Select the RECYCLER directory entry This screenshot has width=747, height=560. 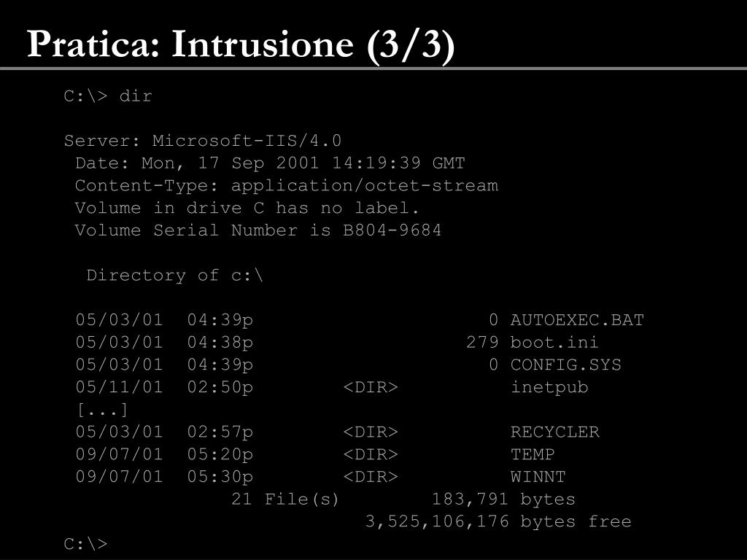337,432
